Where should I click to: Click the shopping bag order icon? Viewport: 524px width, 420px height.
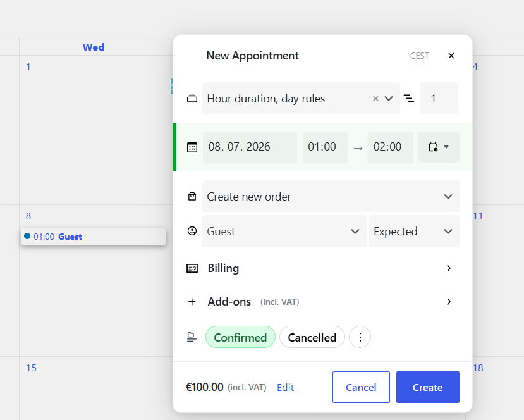point(192,196)
